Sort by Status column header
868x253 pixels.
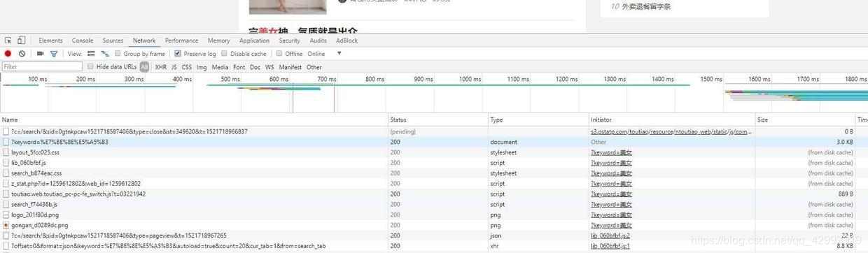pyautogui.click(x=438, y=120)
